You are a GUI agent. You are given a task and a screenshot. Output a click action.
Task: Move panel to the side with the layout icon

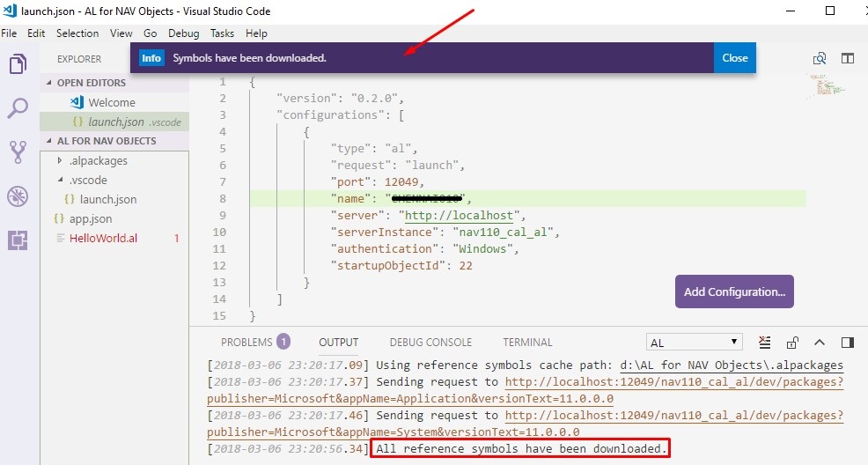848,343
